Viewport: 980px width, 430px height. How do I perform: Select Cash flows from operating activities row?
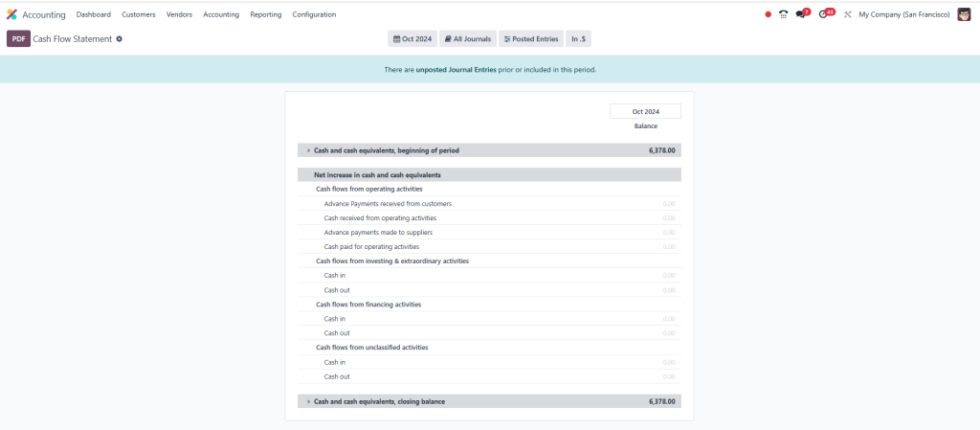pos(489,189)
